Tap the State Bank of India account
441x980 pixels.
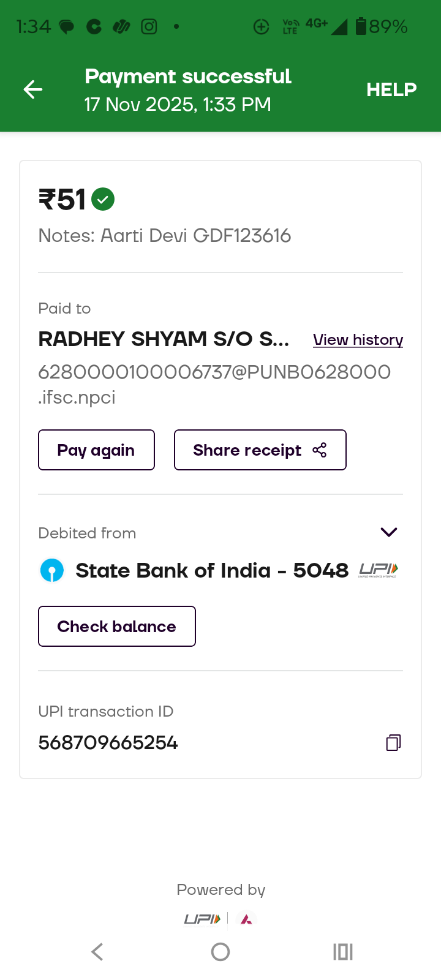click(x=211, y=570)
